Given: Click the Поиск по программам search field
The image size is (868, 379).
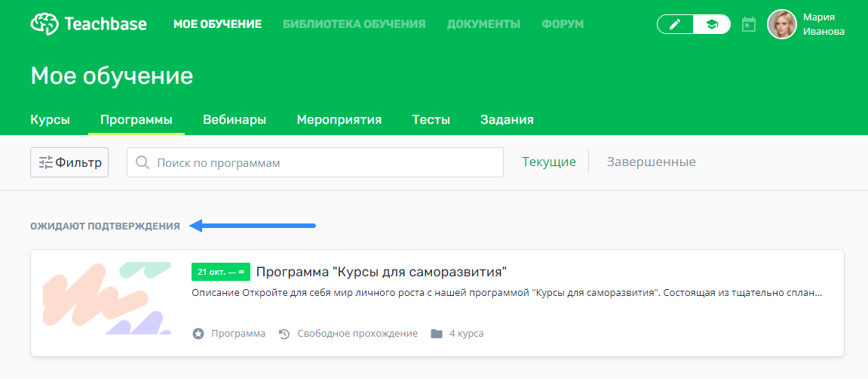Looking at the screenshot, I should (x=315, y=162).
